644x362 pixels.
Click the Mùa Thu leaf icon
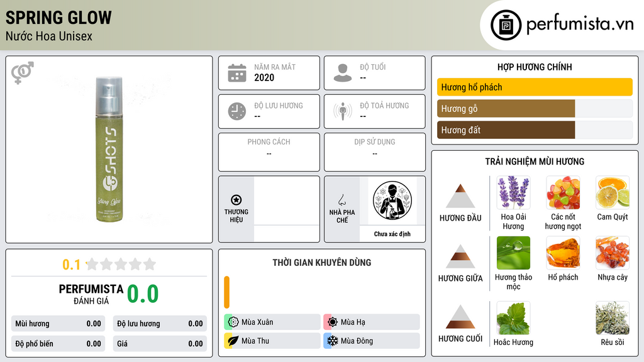click(233, 341)
